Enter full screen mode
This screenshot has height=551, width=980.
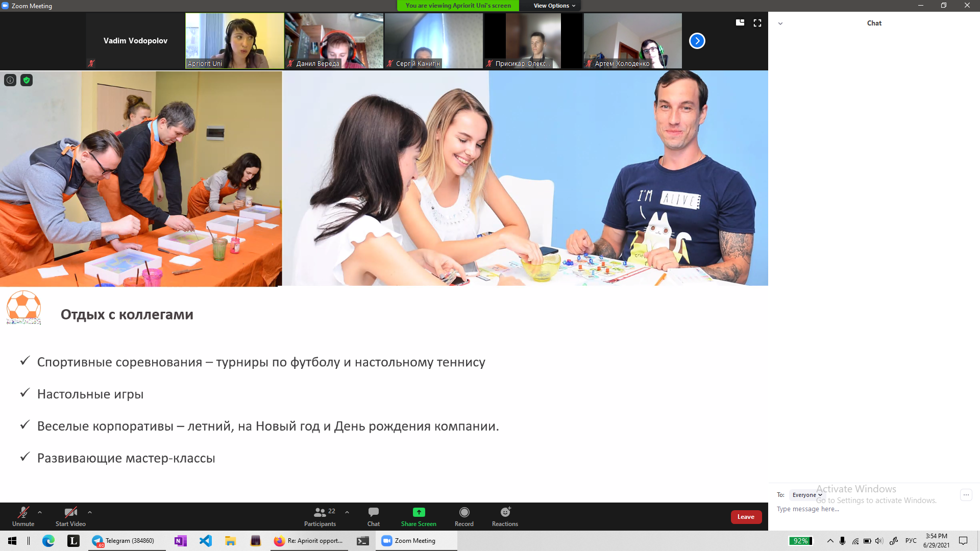pos(757,23)
